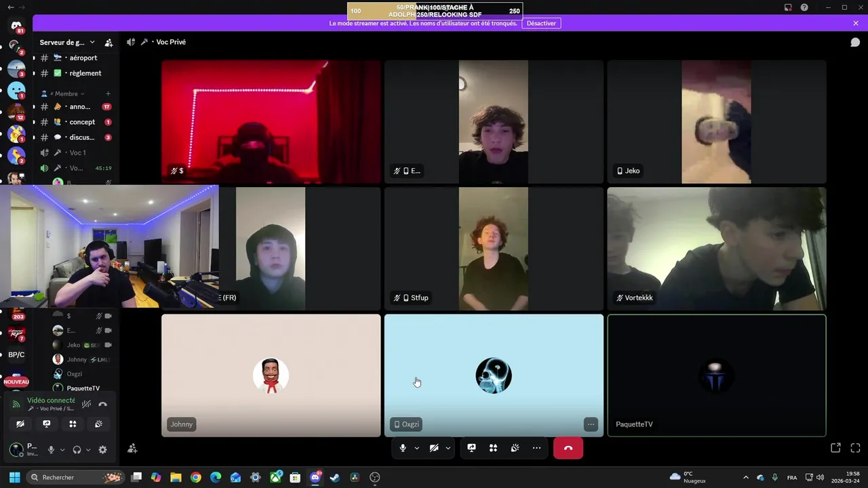Open the BP/C server
Screen dimensions: 868x488
click(x=16, y=354)
